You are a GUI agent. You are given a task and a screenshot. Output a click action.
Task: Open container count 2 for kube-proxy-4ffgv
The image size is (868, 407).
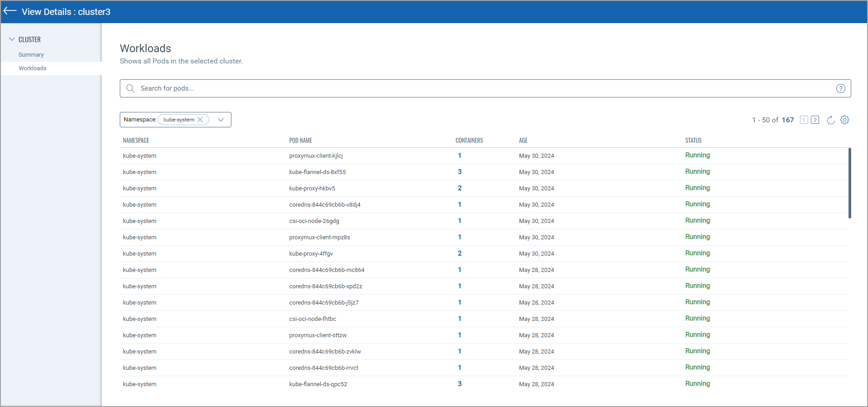point(460,253)
